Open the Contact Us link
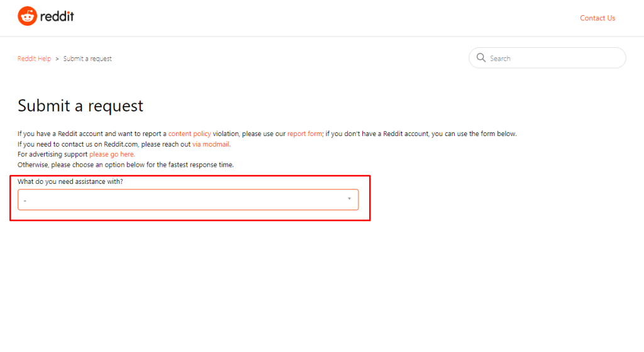The width and height of the screenshot is (644, 352). click(x=597, y=18)
